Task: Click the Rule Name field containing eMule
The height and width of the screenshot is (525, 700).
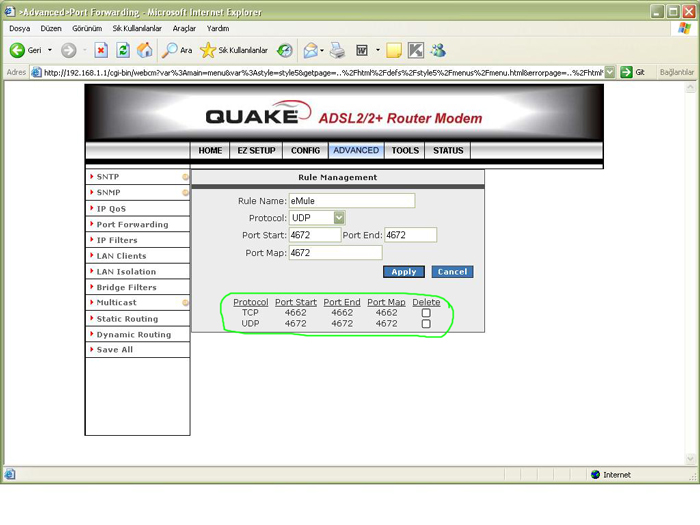Action: pyautogui.click(x=352, y=201)
